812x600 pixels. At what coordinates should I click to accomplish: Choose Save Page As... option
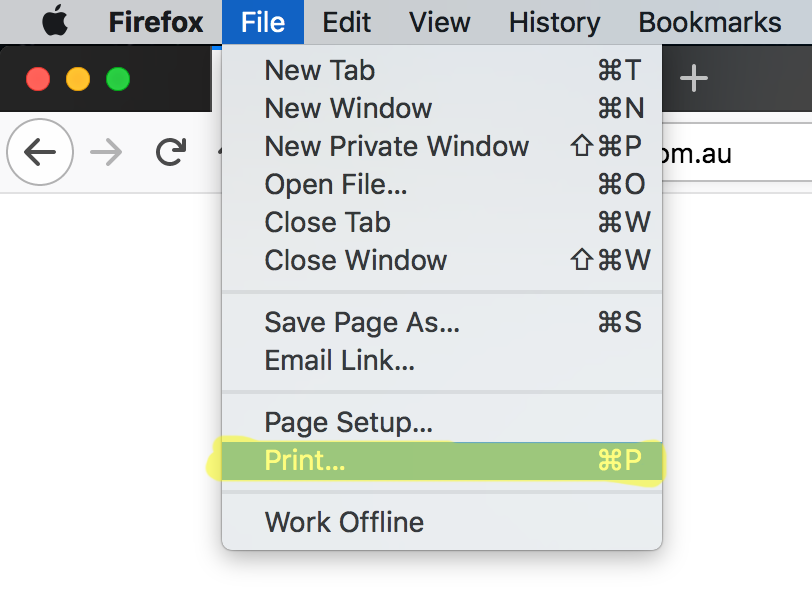point(442,322)
